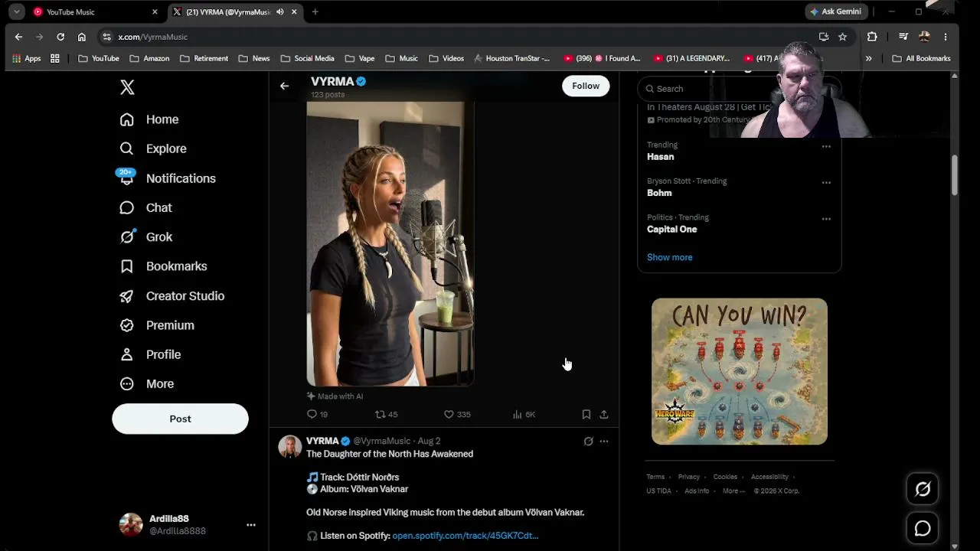
Task: Click the Ask Gemini button
Action: pyautogui.click(x=836, y=11)
